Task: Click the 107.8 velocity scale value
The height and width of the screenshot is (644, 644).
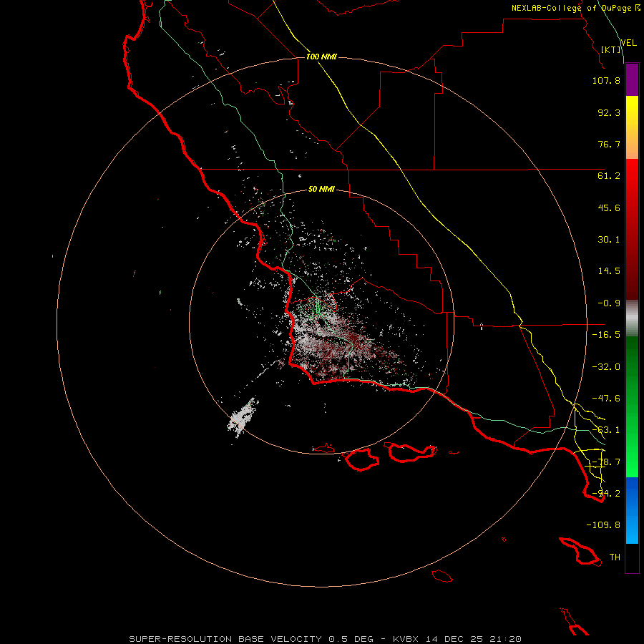Action: [x=606, y=80]
